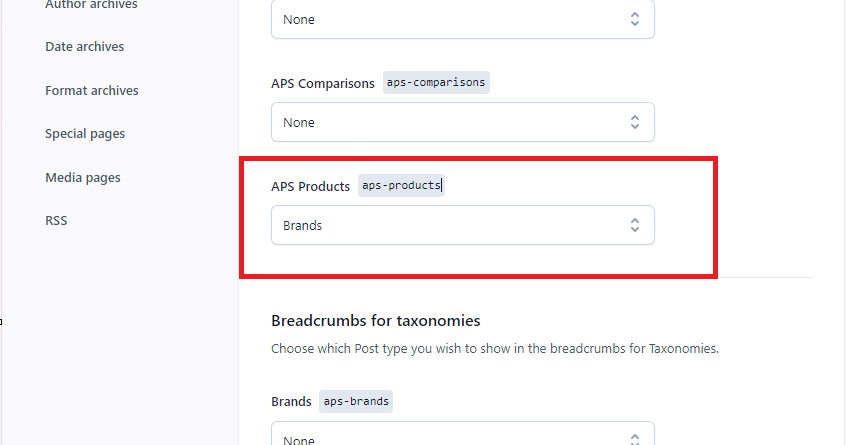The image size is (847, 445).
Task: Click the aps-products code tag
Action: 400,186
